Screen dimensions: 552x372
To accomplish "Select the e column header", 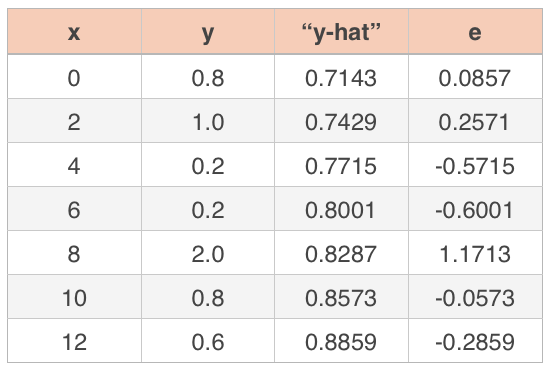I will (x=475, y=32).
